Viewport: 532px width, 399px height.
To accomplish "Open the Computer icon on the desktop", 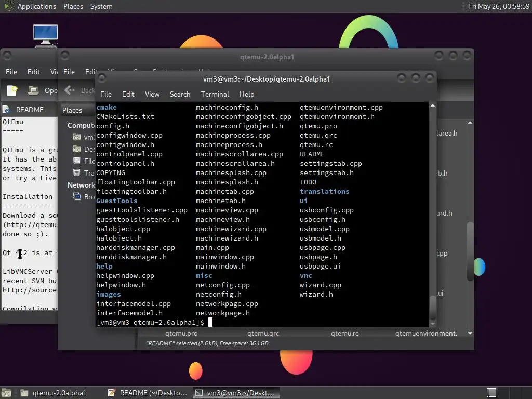I will pyautogui.click(x=46, y=36).
